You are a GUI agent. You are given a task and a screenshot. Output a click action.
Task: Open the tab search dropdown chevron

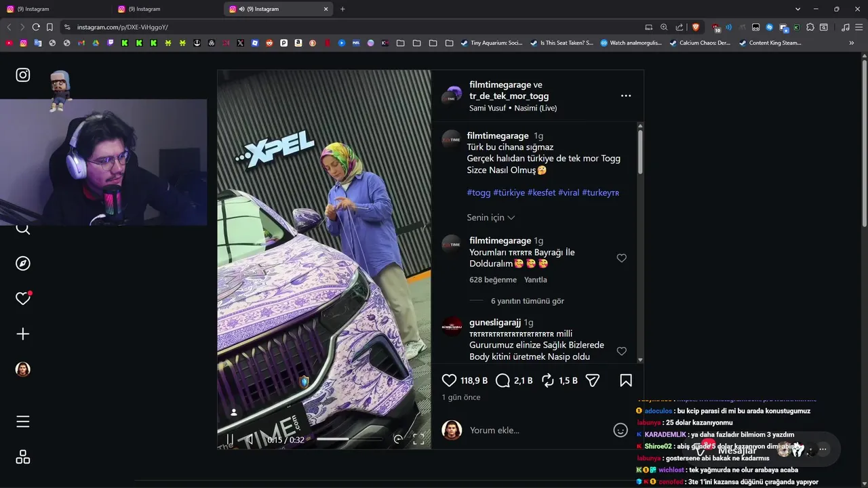click(x=797, y=9)
